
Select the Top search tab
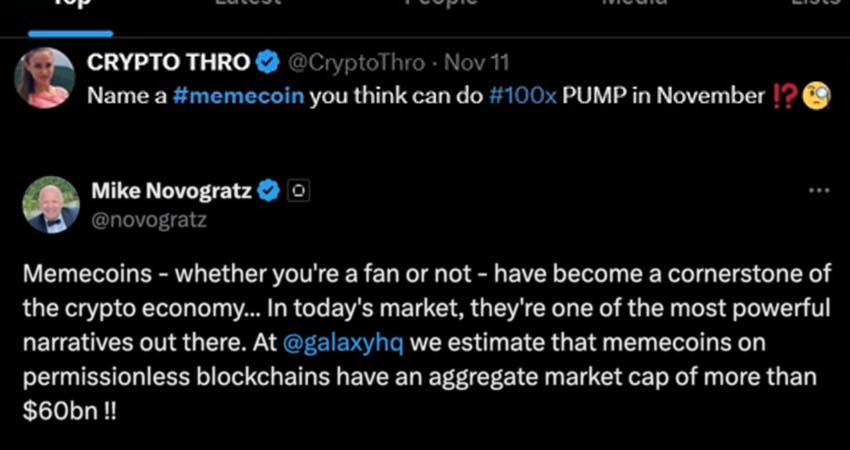tap(71, 4)
